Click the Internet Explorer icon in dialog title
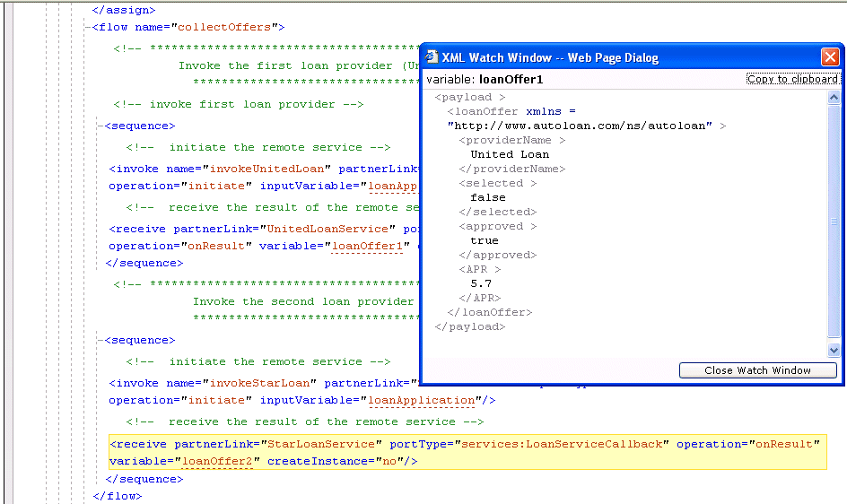This screenshot has width=847, height=504. pyautogui.click(x=431, y=56)
